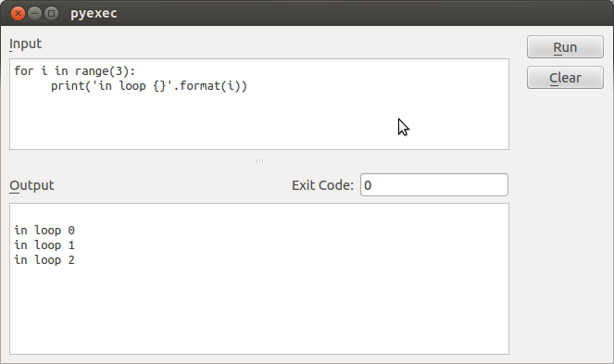Place cursor in the print('in loop {}') line
Image resolution: width=614 pixels, height=364 pixels.
149,86
